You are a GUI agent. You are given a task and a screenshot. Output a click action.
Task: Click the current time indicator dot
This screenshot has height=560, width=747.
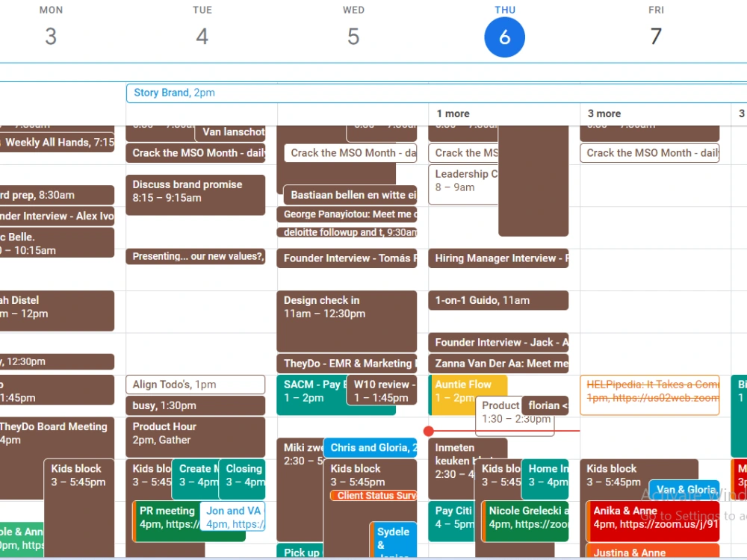point(428,431)
